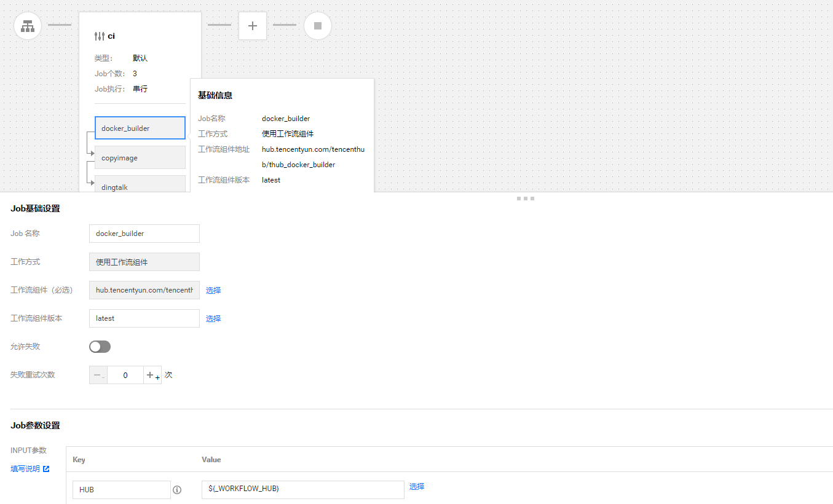Click 选择 next to 工作流组件版本 field

(x=213, y=318)
